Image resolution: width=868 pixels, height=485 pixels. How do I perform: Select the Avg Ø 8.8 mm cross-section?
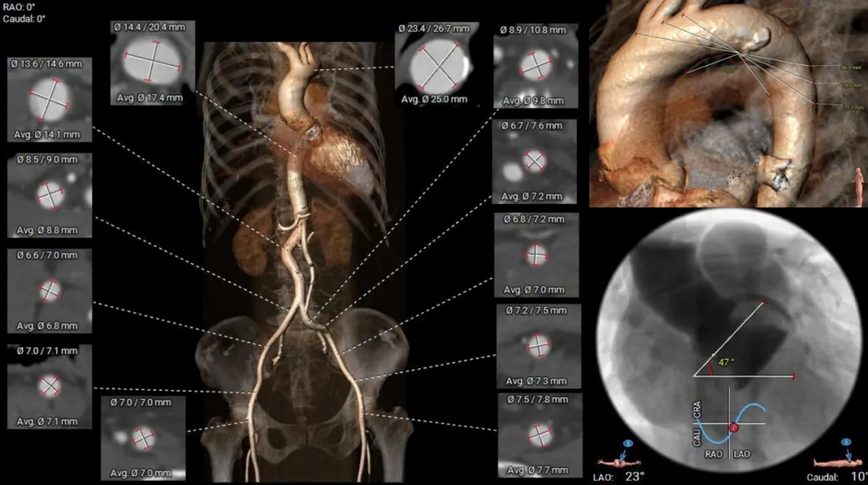(49, 195)
